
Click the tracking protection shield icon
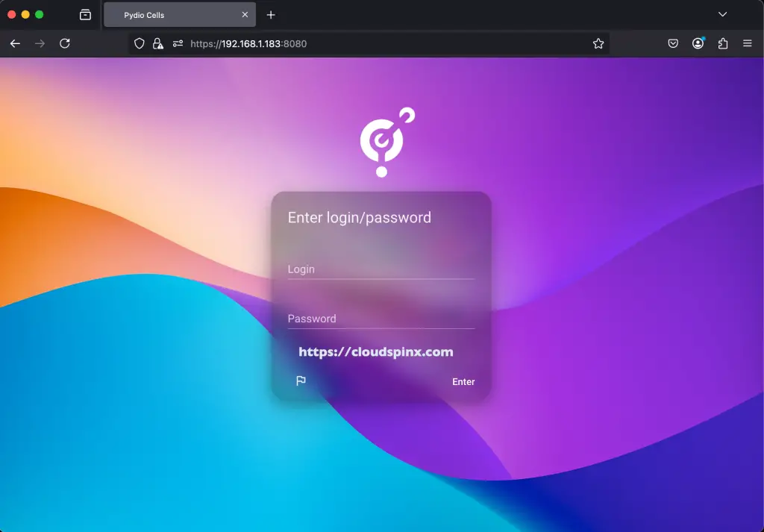coord(139,43)
